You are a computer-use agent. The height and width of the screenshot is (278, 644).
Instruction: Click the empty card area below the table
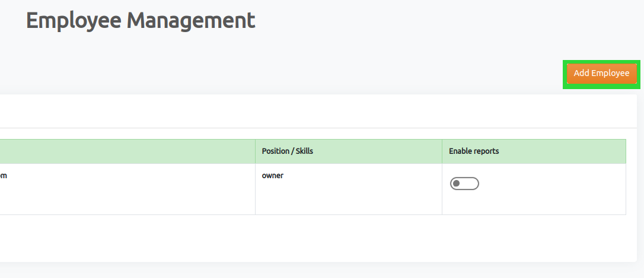297,238
